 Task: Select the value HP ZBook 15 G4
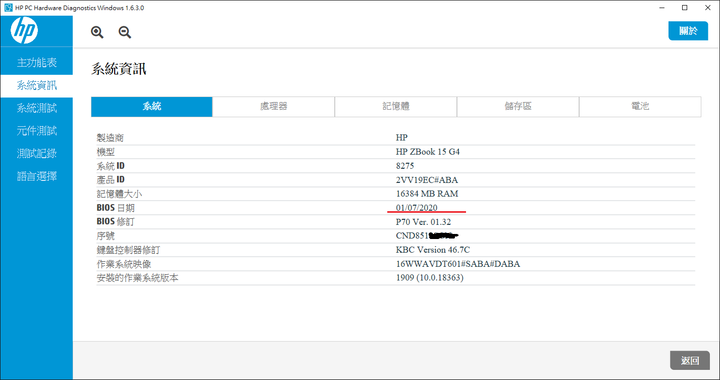point(428,152)
